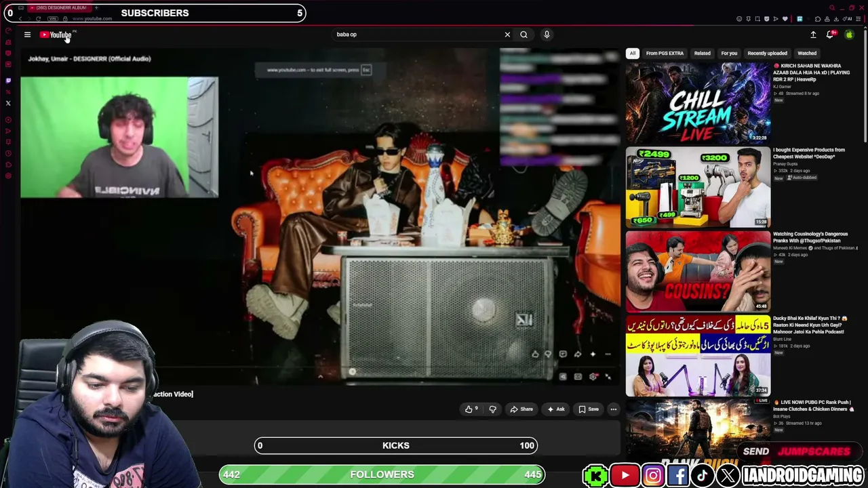
Task: Open 'Ducky Bhai Ke Khilaf Kyun Thi' title
Action: [x=810, y=325]
